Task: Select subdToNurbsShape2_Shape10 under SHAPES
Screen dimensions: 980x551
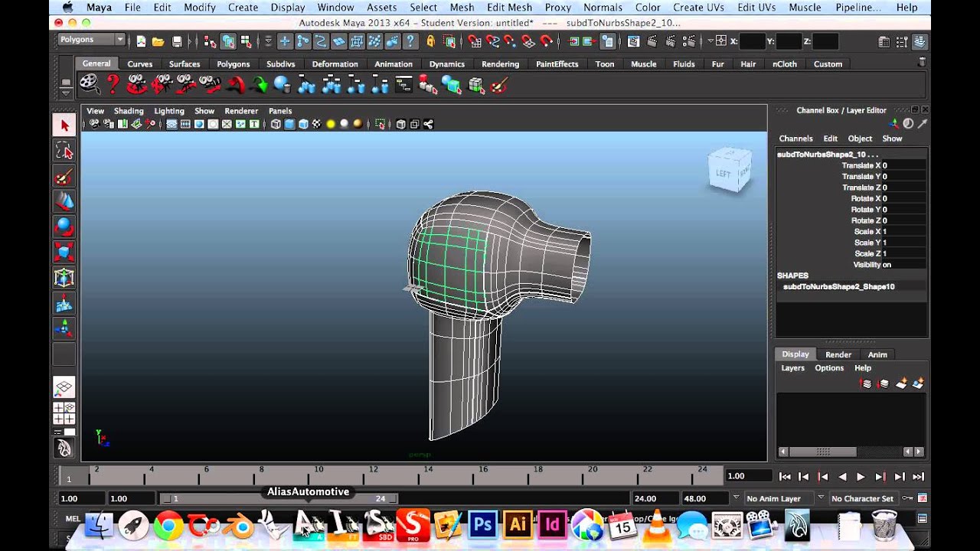Action: 838,286
